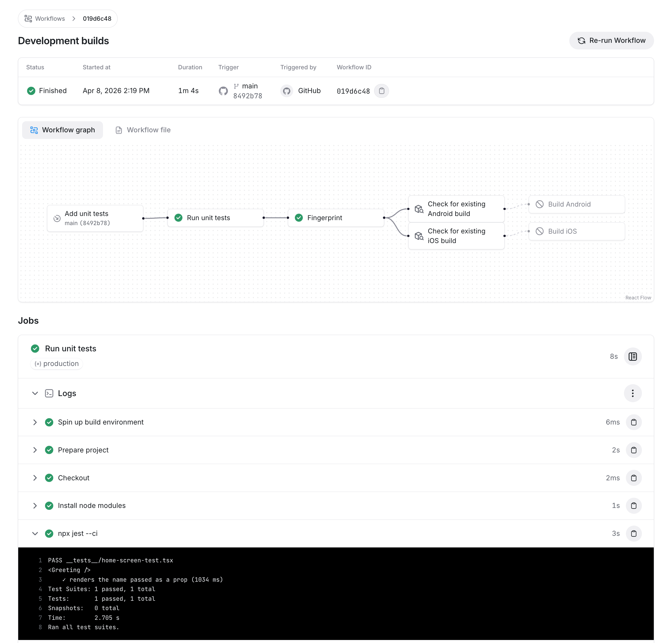Image resolution: width=672 pixels, height=643 pixels.
Task: Click the production environment tag
Action: point(57,364)
